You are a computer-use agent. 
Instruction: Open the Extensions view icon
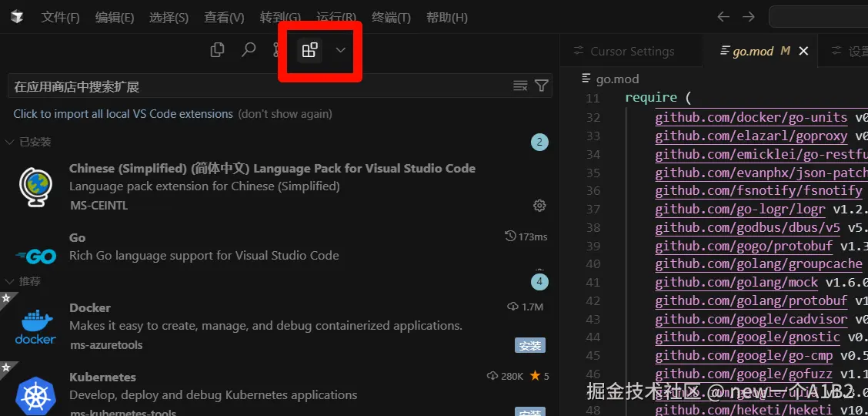tap(309, 51)
